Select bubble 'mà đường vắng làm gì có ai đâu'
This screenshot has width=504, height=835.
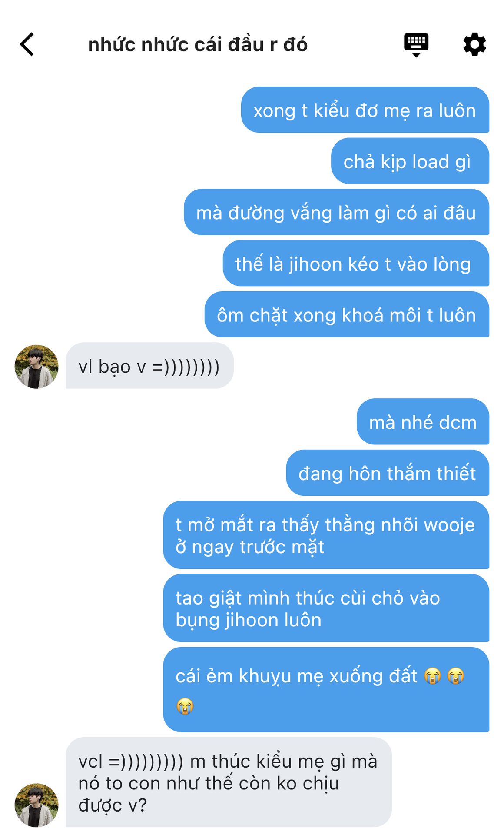tap(336, 212)
